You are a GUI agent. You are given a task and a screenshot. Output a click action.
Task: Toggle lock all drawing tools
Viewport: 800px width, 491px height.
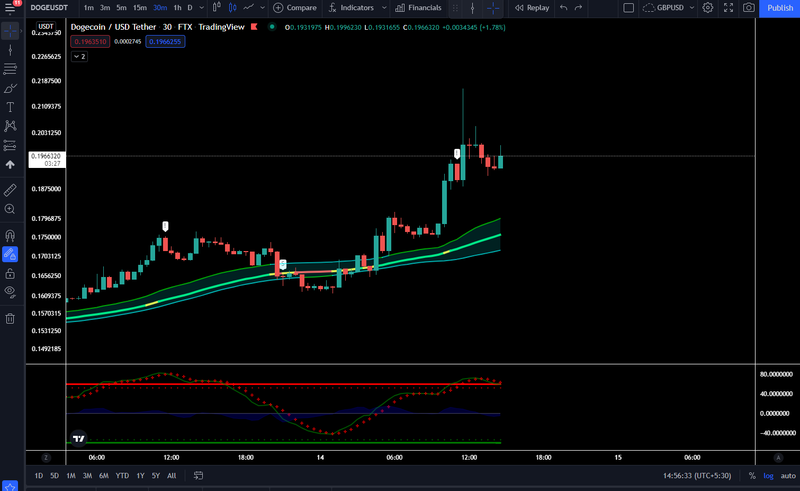click(10, 274)
